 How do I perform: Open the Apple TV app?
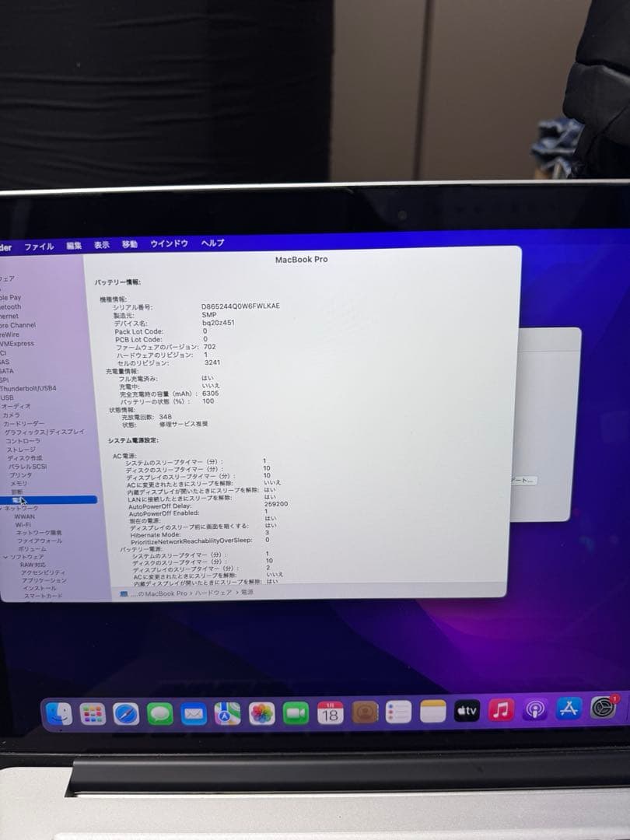[x=467, y=712]
